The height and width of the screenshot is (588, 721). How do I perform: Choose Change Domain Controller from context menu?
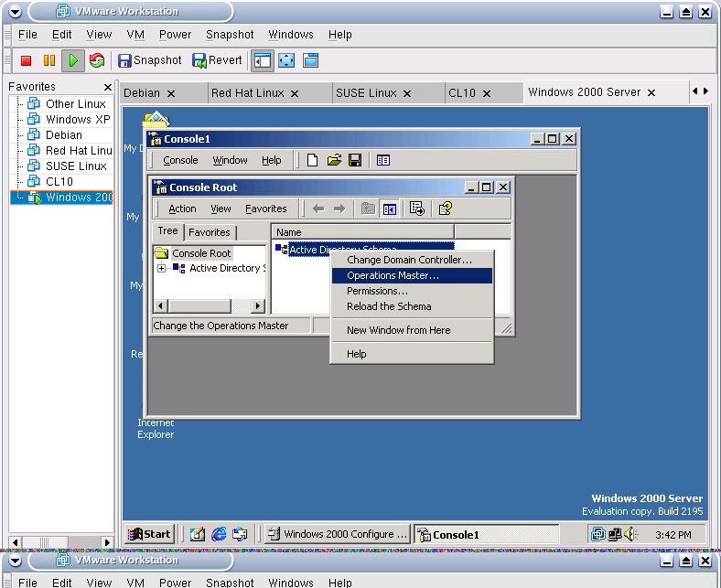(x=412, y=260)
